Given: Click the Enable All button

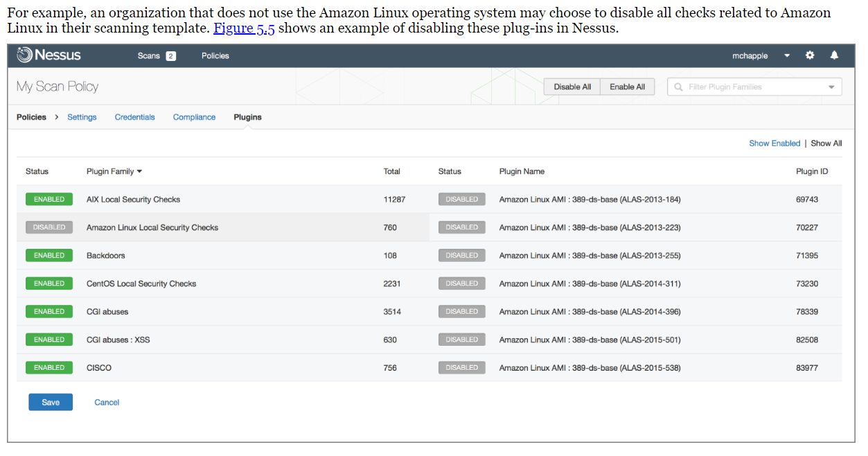Looking at the screenshot, I should [628, 87].
